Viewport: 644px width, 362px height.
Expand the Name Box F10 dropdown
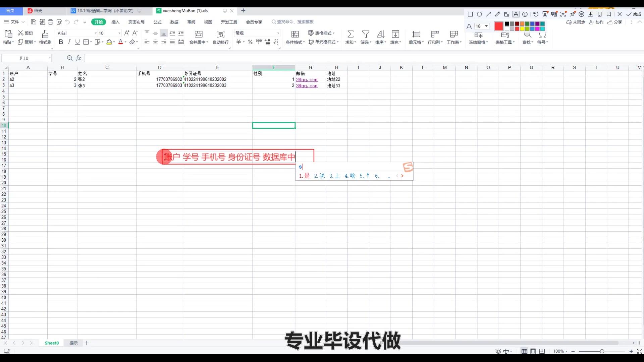click(50, 58)
